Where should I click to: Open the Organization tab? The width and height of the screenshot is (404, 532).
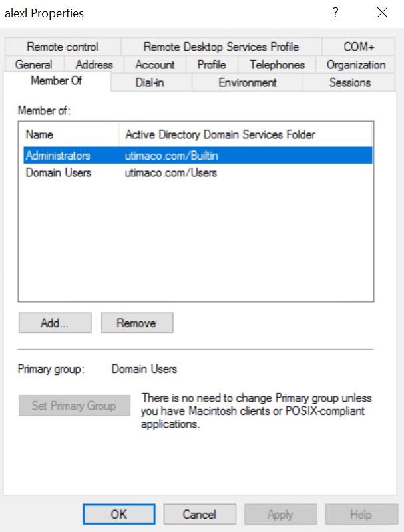point(356,65)
